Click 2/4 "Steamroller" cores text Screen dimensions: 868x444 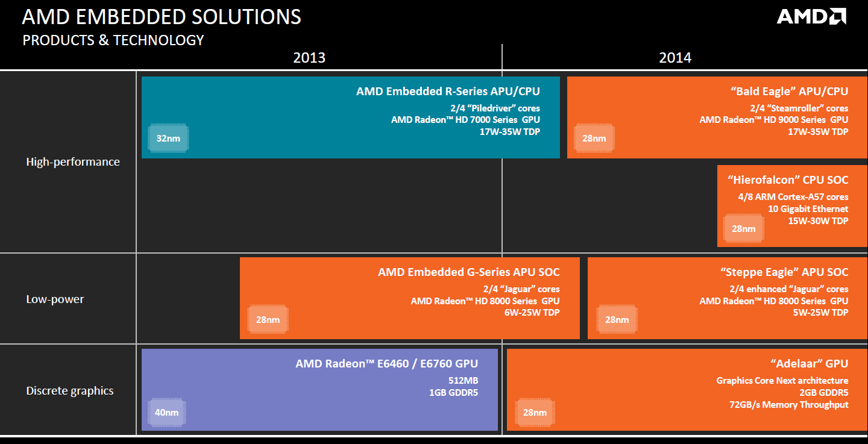click(x=799, y=108)
